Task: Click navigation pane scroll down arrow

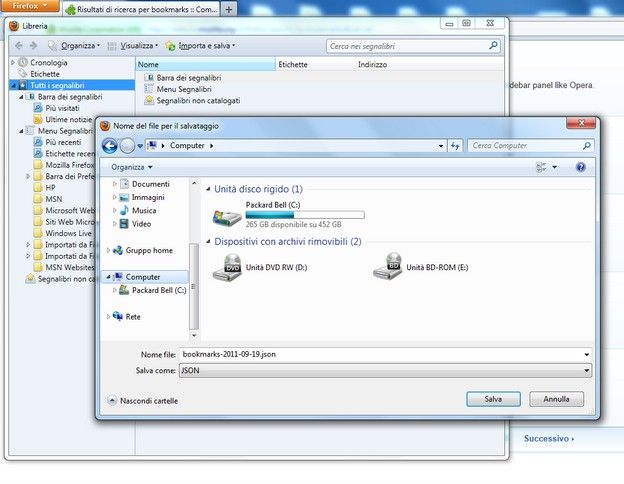Action: (x=194, y=335)
